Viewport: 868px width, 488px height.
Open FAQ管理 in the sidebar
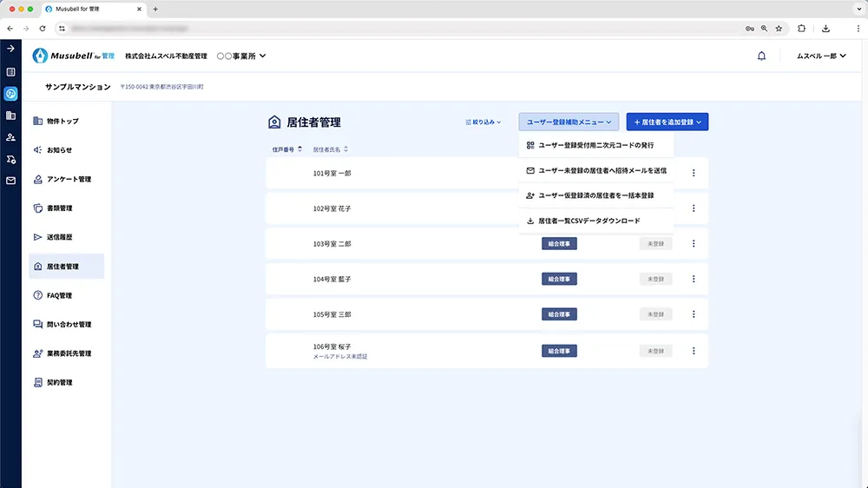coord(59,295)
